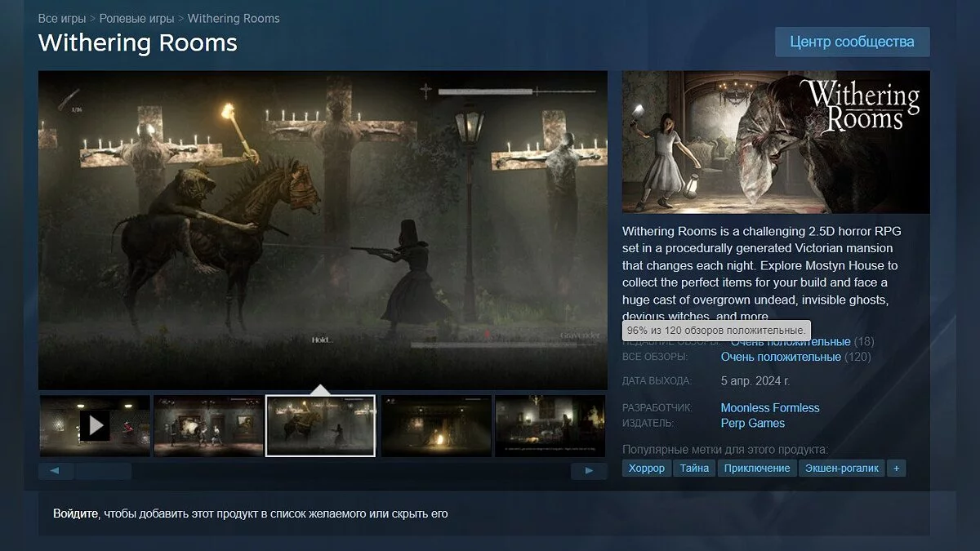Click the thumbnail strip scrollbar handle

tap(103, 471)
